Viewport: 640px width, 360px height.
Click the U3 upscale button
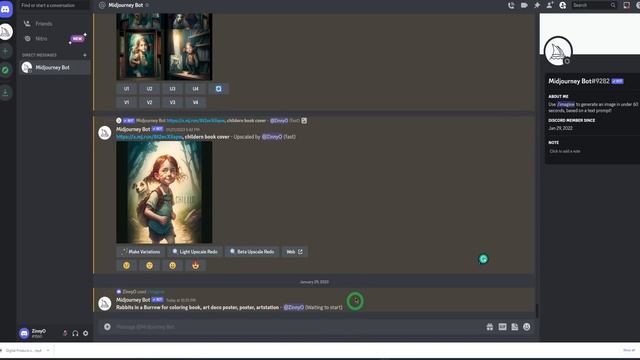pyautogui.click(x=172, y=89)
